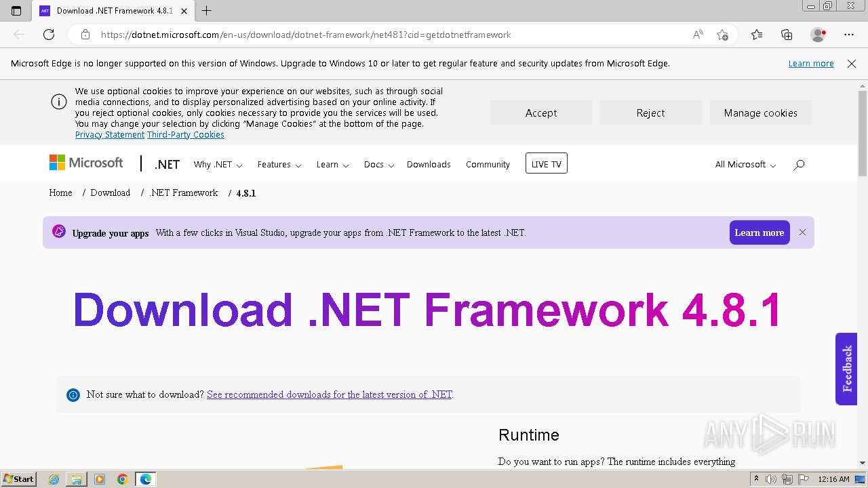
Task: Add this page to favorites star
Action: [722, 35]
